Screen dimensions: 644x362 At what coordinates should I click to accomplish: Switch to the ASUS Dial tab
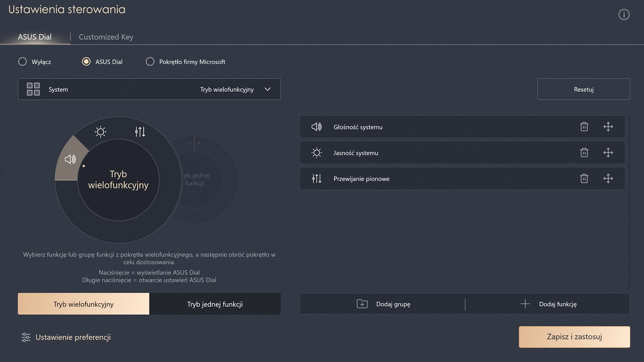tap(34, 37)
